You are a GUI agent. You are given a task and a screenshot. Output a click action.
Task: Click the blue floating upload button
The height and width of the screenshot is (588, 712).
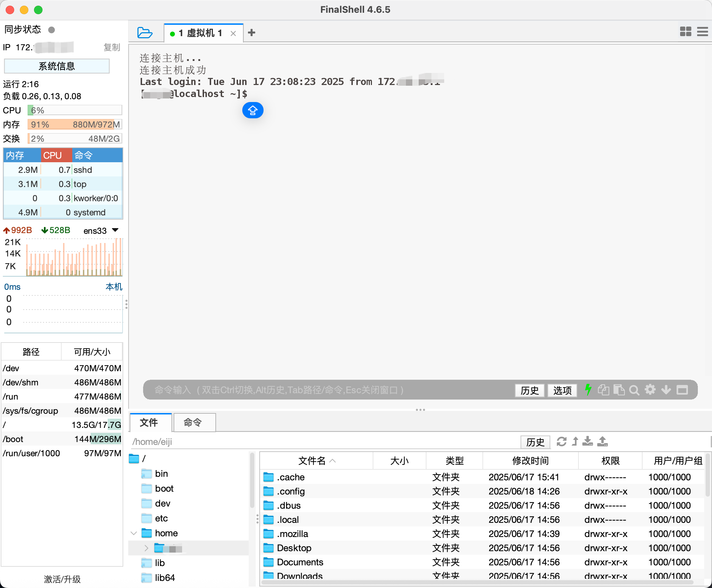click(x=253, y=110)
